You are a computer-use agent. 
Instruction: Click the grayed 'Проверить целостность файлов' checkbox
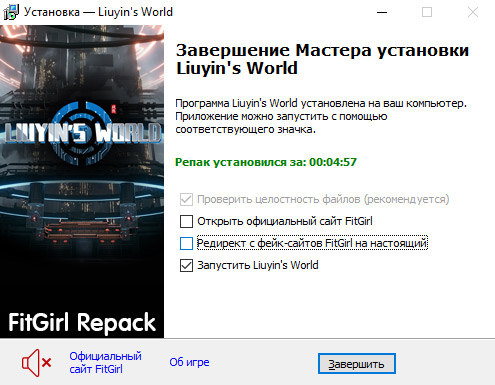tap(186, 199)
